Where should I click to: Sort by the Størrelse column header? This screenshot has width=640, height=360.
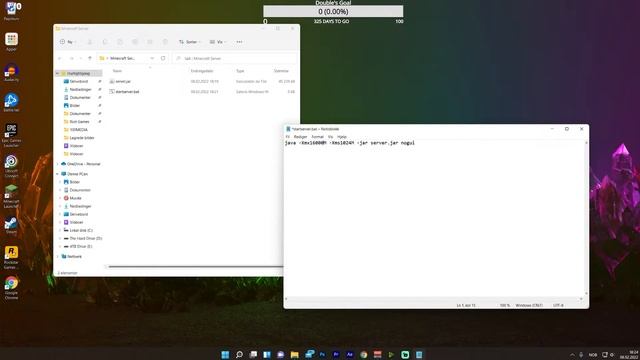[281, 71]
